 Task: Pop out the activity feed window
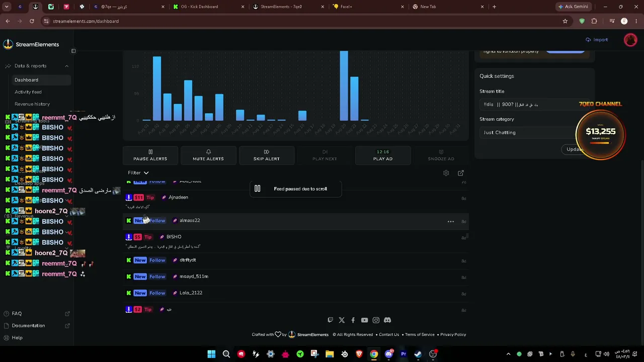tap(461, 173)
